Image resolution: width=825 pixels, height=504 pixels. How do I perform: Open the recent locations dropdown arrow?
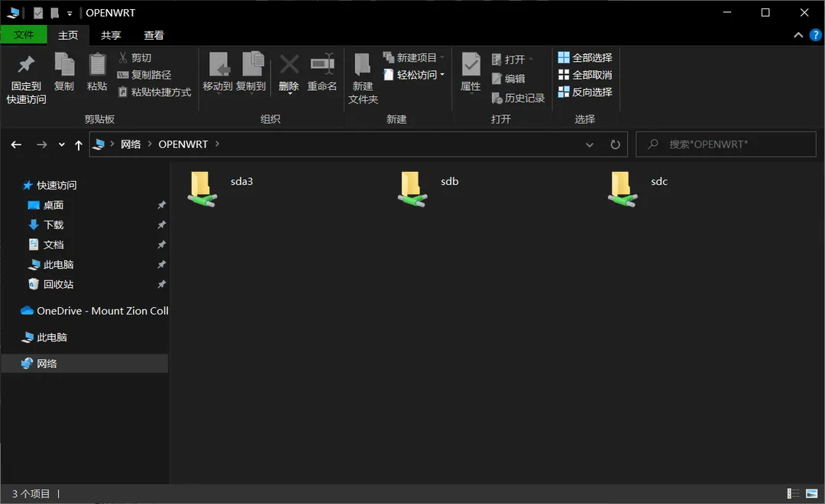click(x=62, y=144)
